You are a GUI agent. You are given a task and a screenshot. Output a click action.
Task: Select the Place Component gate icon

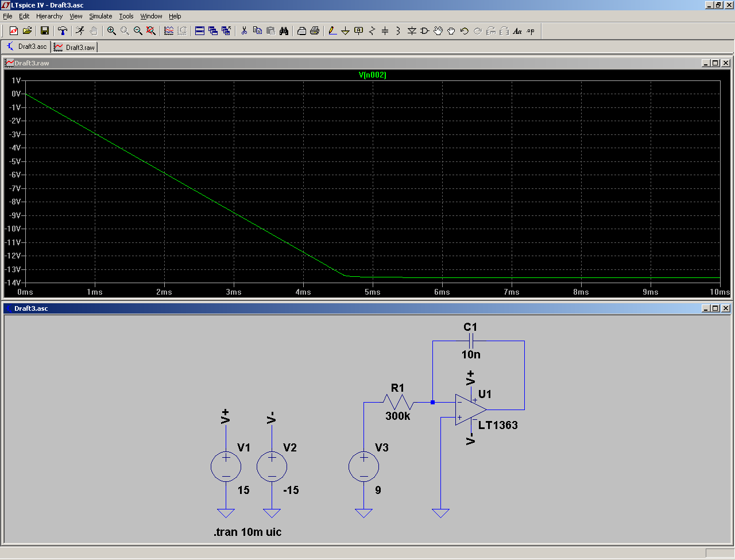pos(425,31)
